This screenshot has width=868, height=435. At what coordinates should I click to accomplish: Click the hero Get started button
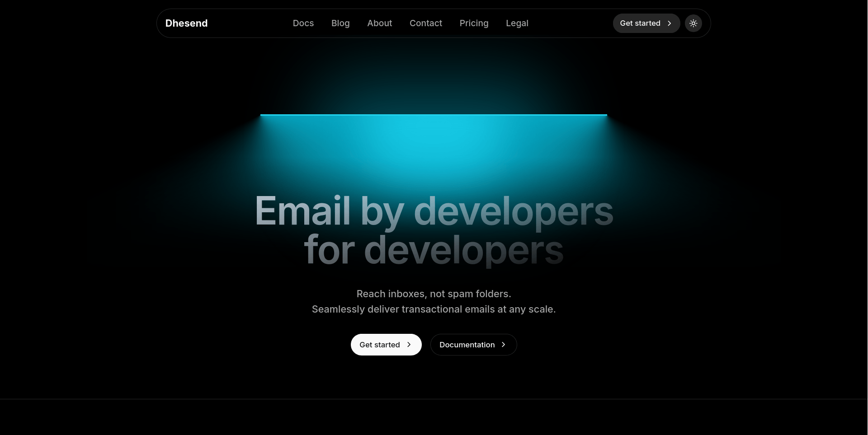pos(386,345)
